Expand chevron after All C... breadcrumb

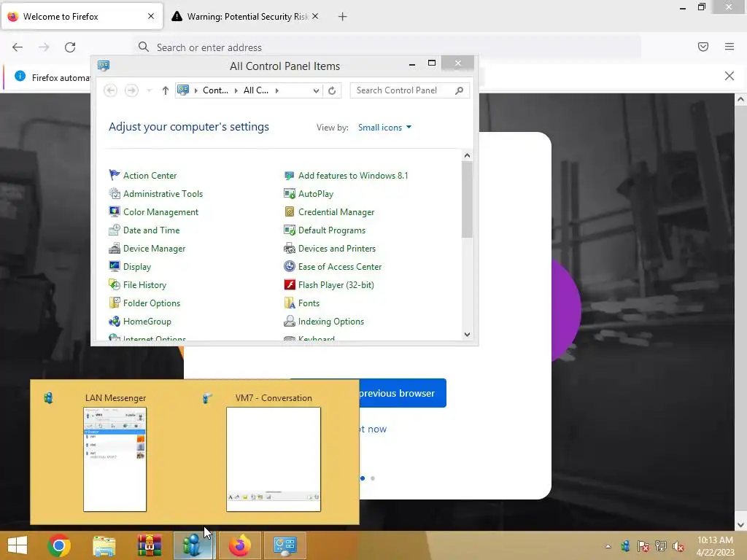[x=276, y=90]
